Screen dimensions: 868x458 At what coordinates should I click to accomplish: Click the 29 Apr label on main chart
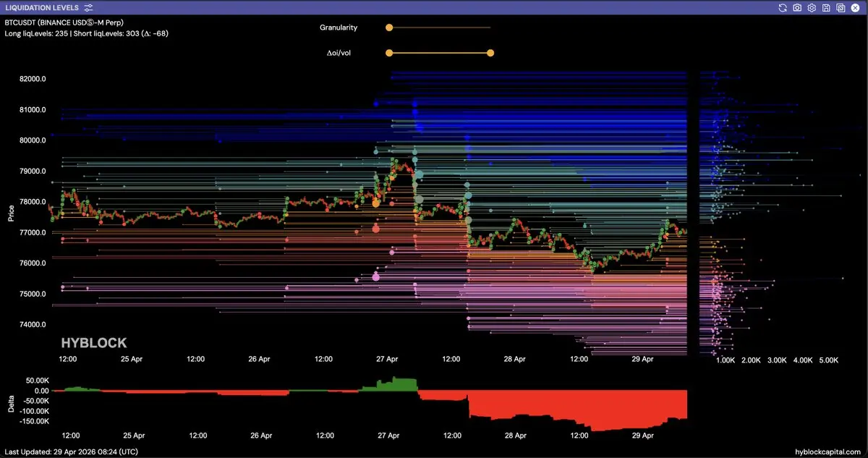(x=643, y=359)
